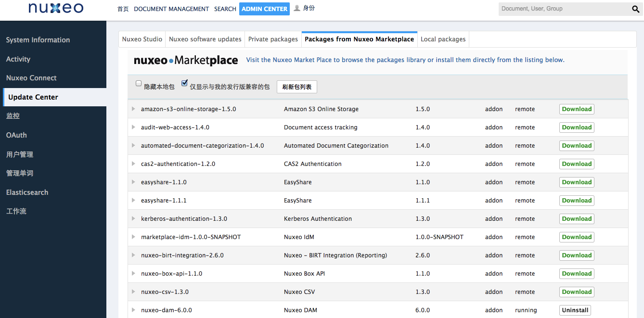Screen dimensions: 644x318
Task: Uninstall the Nuxeo DAM package
Action: click(575, 310)
